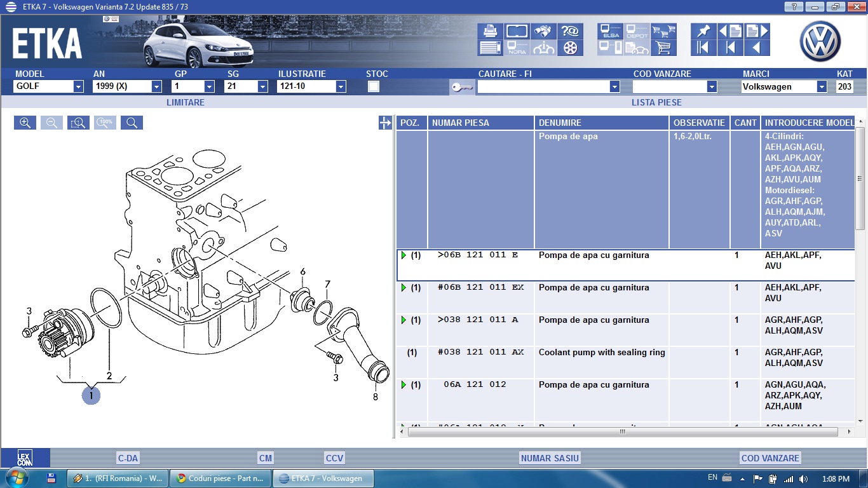Expand the green arrow on the 038 121 011 A row

tap(403, 320)
